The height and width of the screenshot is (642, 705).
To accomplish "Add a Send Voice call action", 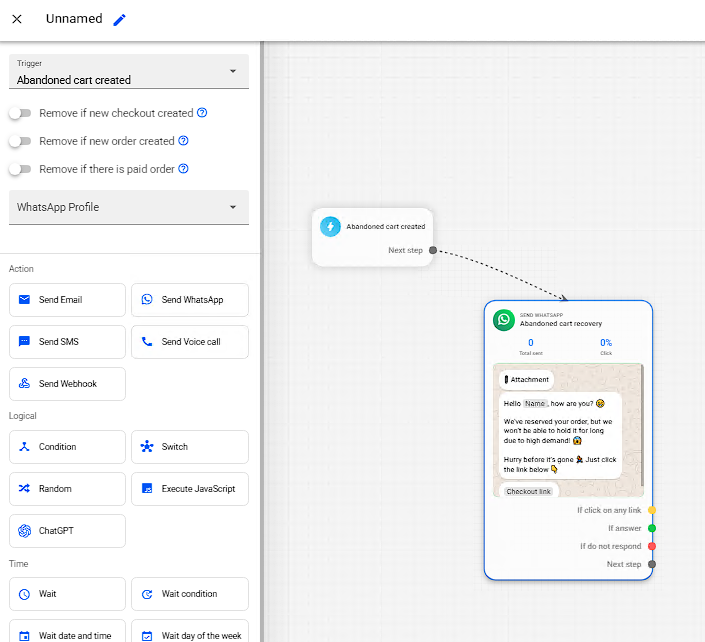I will pos(190,342).
